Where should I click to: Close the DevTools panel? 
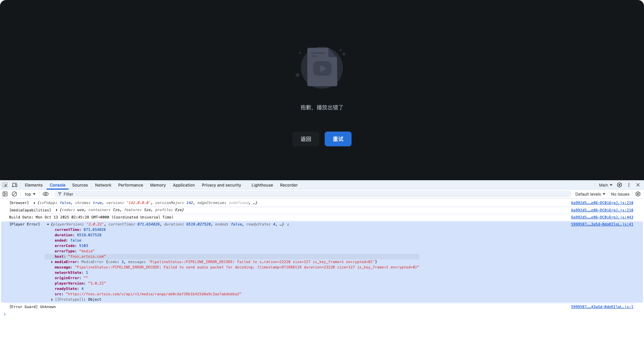pos(638,185)
